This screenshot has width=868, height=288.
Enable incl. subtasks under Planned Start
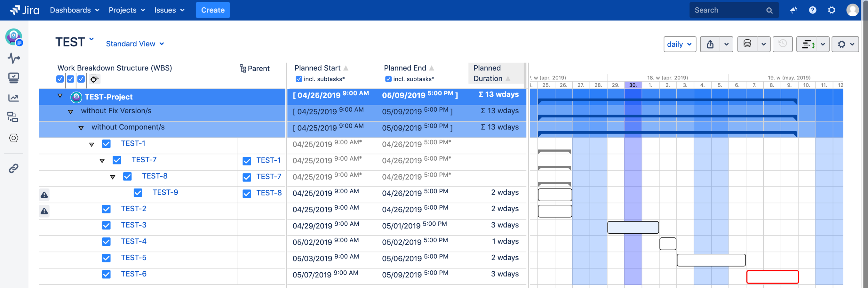tap(299, 79)
